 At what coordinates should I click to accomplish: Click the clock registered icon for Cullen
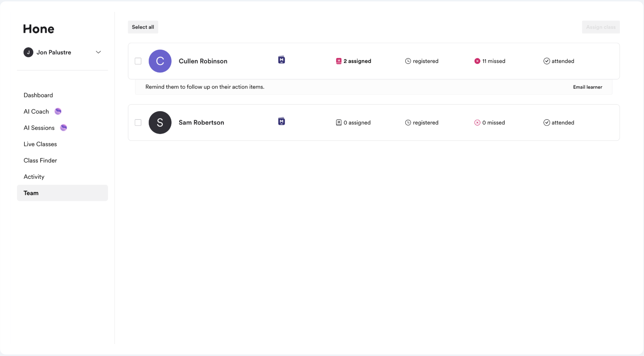pyautogui.click(x=408, y=61)
